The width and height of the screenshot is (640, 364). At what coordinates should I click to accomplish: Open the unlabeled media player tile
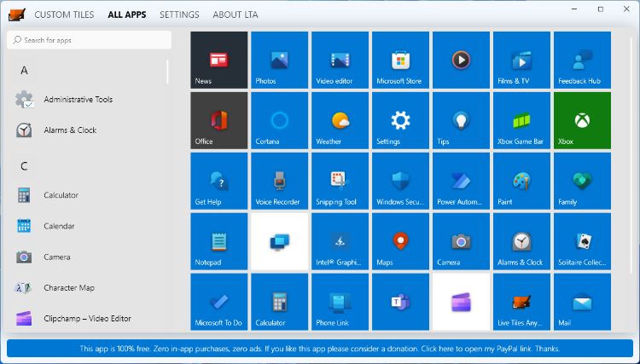461,60
